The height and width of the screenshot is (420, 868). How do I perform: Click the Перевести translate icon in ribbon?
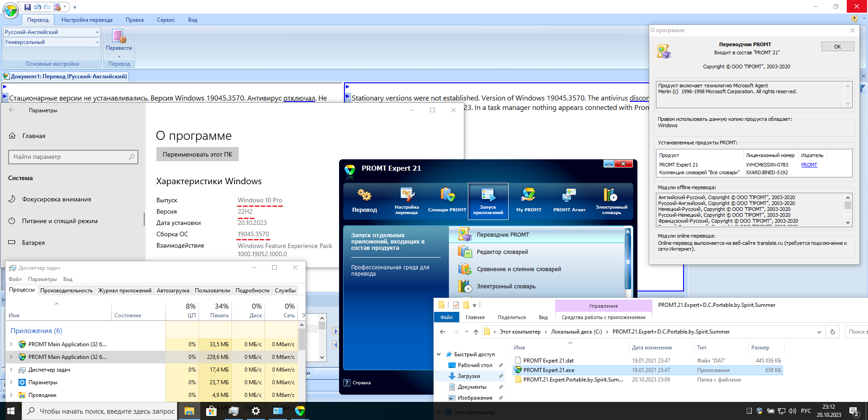coord(119,41)
